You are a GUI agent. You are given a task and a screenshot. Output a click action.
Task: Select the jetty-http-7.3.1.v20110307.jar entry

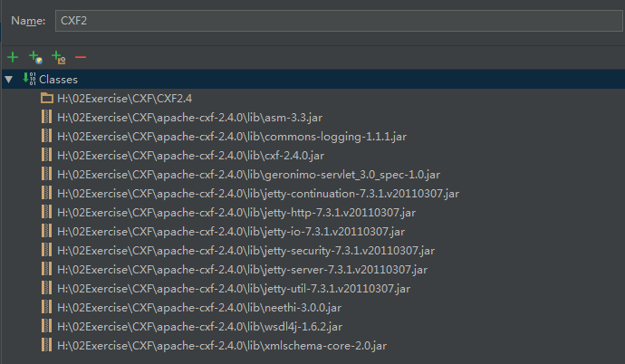point(236,213)
